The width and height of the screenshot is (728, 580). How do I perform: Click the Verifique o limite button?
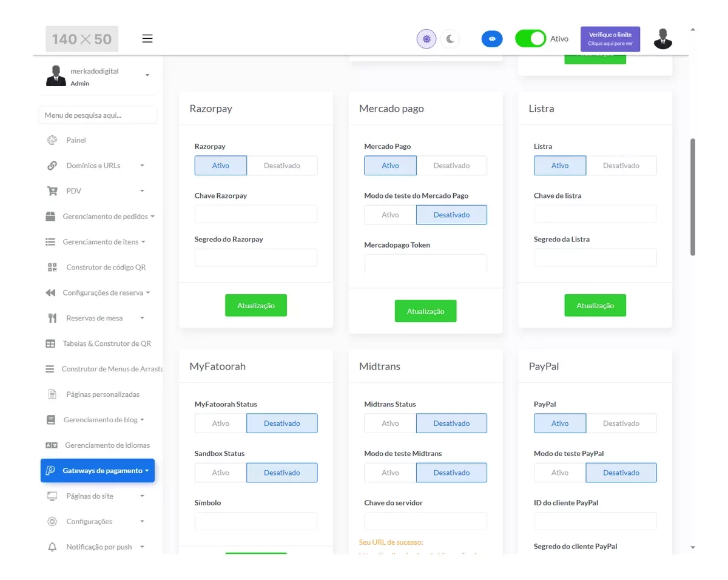click(x=610, y=39)
